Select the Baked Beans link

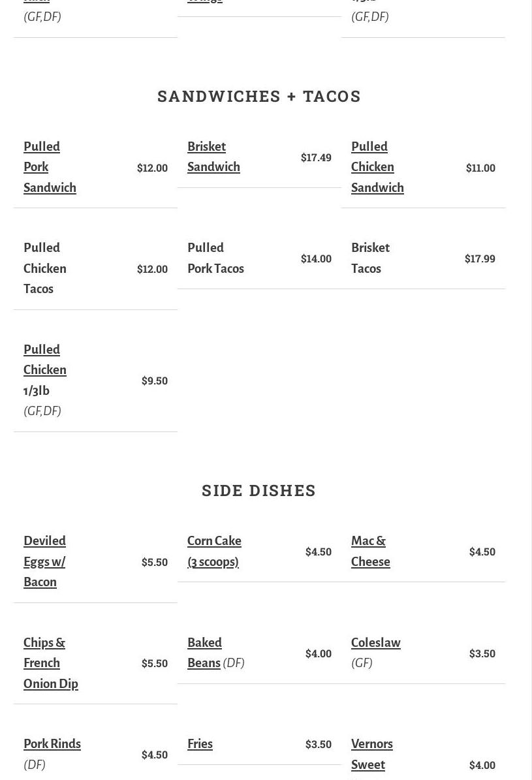tap(204, 653)
